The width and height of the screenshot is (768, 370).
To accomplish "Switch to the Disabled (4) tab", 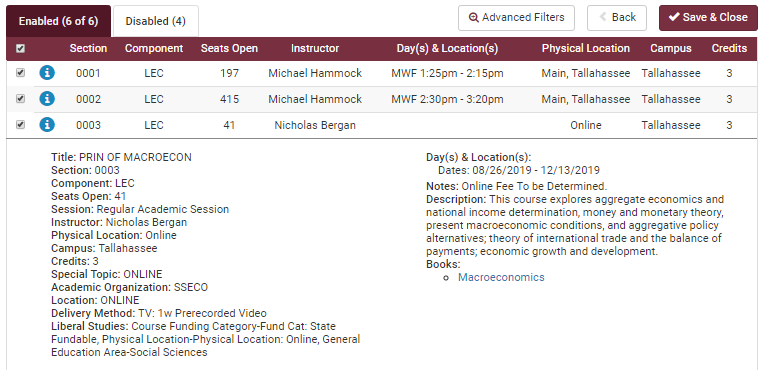I will (x=156, y=21).
